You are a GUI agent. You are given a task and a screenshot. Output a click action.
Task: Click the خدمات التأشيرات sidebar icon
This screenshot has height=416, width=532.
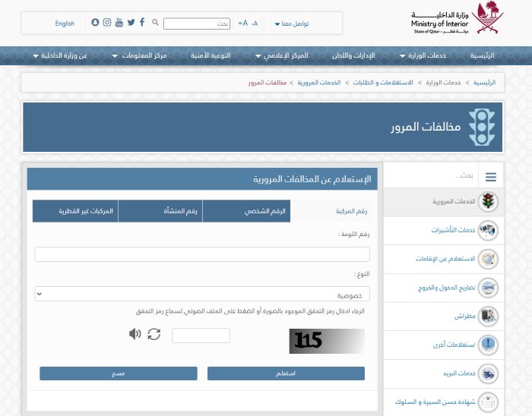click(488, 230)
